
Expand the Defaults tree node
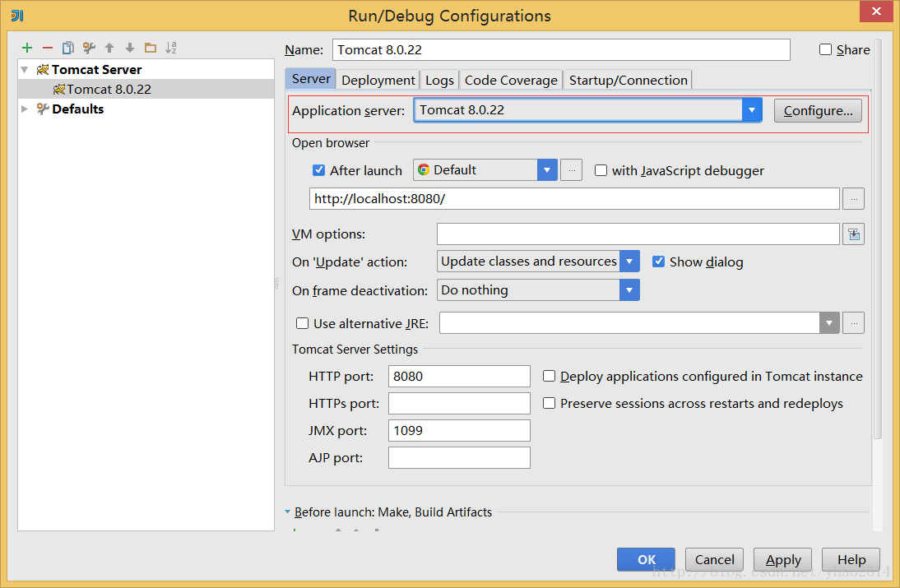coord(25,109)
